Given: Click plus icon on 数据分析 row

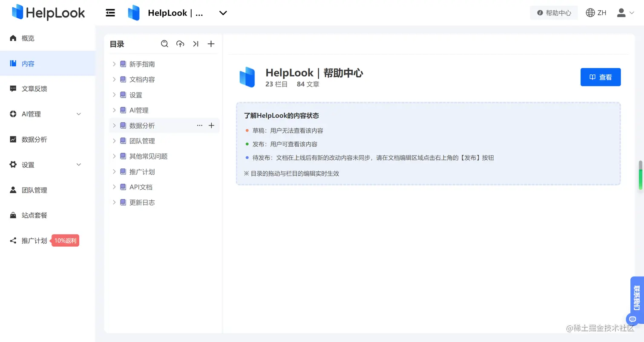Looking at the screenshot, I should 211,125.
